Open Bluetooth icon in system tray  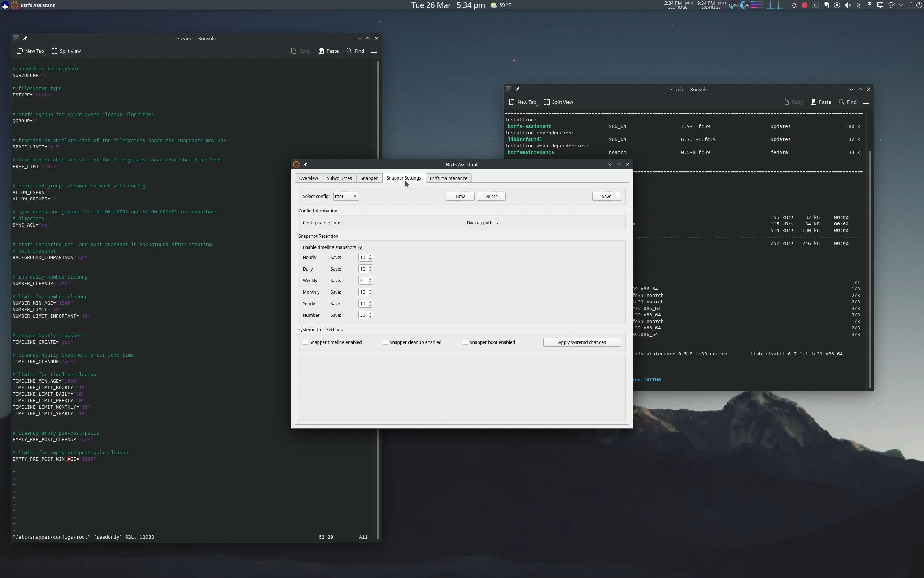coord(859,5)
